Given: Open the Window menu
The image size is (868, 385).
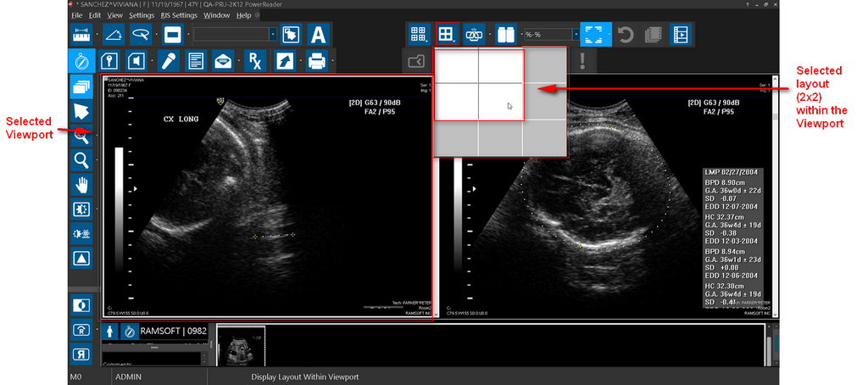Looking at the screenshot, I should pos(216,15).
